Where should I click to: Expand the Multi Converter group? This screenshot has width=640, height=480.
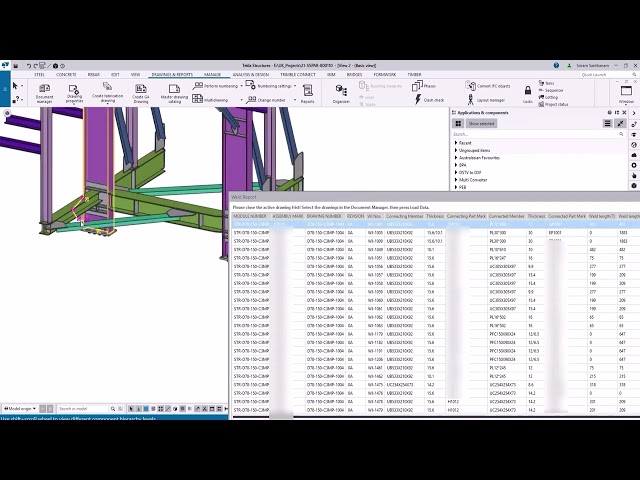[x=456, y=180]
